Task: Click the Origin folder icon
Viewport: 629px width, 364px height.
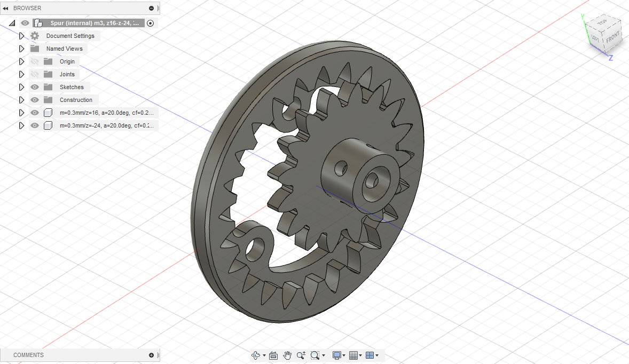Action: [x=48, y=61]
